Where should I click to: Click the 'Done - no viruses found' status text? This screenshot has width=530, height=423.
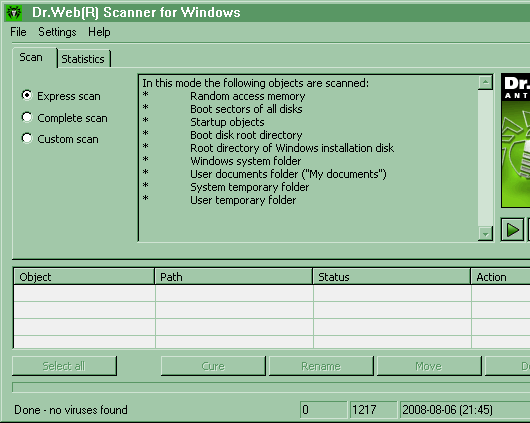[71, 410]
